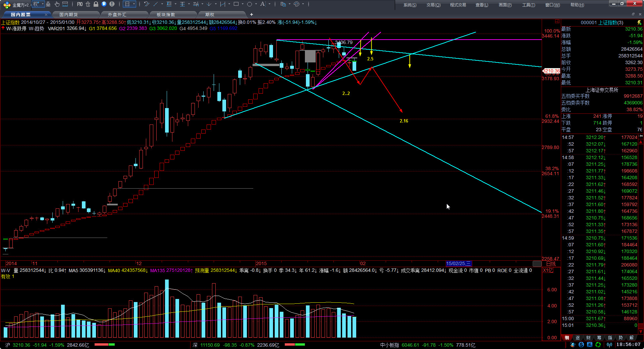Select the ellipse drawing tool
The image size is (644, 349).
pos(250,4)
